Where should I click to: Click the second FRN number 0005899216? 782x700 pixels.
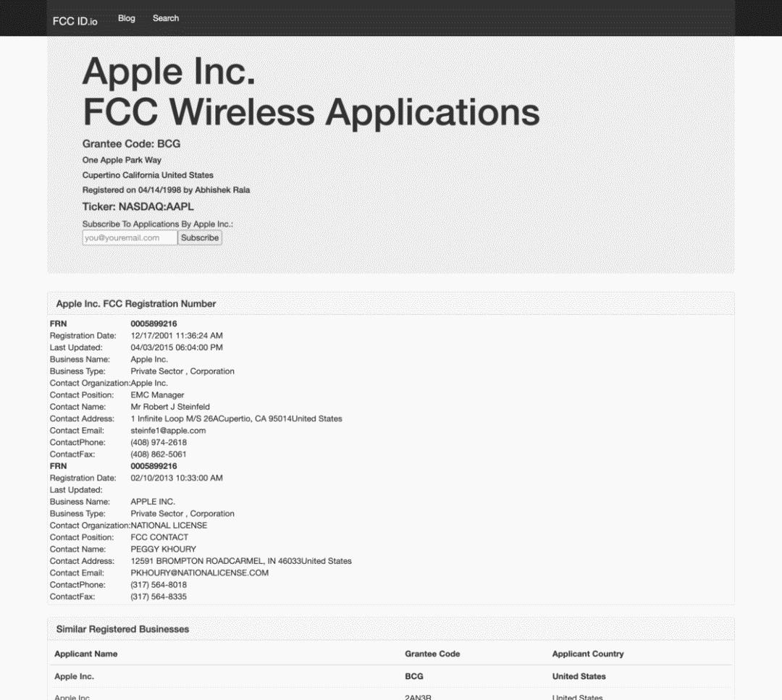pos(154,466)
